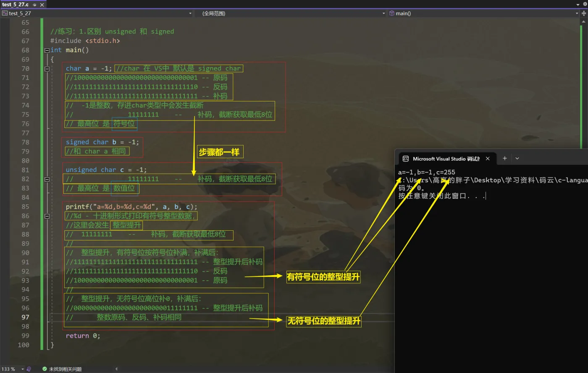Switch to the test_5_27.c editor tab

(x=15, y=4)
